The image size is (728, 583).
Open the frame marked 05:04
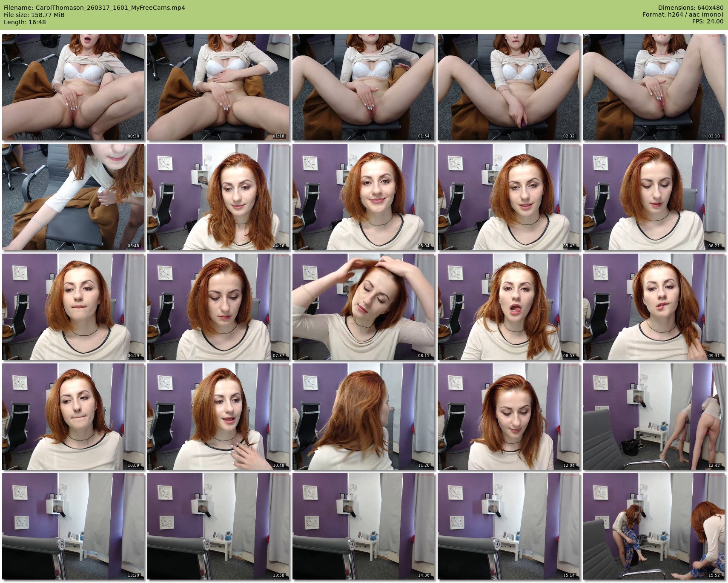tap(364, 197)
